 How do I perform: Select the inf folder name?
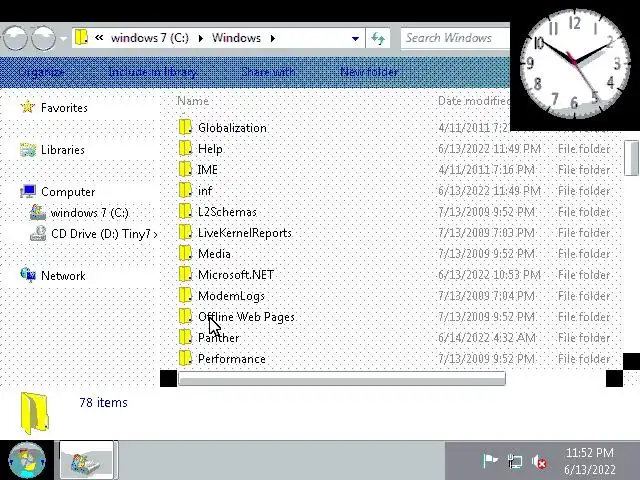(205, 191)
